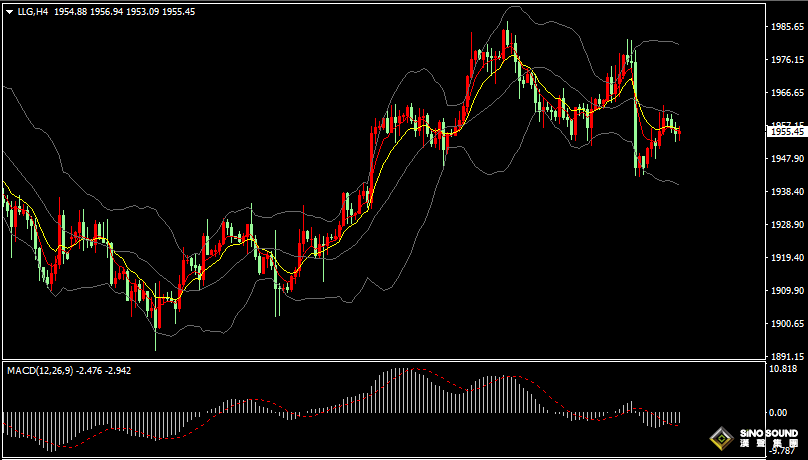Viewport: 808px width, 460px height.
Task: Click the 1900.65 price axis label
Action: coord(785,323)
